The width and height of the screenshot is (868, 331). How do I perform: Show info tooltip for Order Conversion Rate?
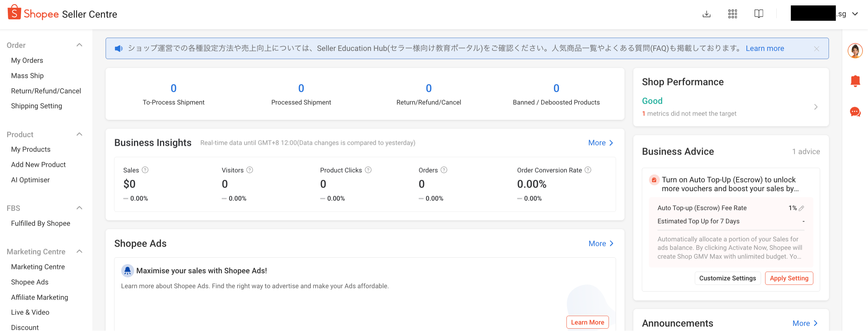(x=588, y=170)
